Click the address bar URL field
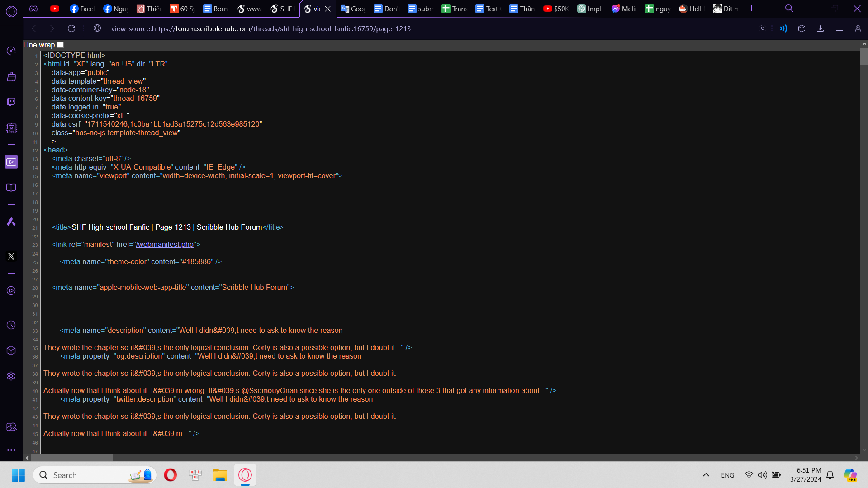 coord(261,28)
